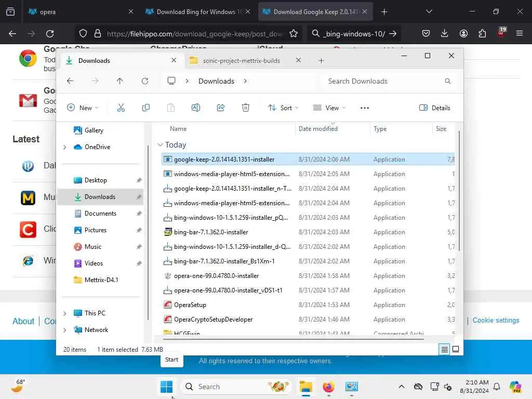Viewport: 532px width, 399px height.
Task: Go up one folder level in Explorer
Action: tap(120, 81)
